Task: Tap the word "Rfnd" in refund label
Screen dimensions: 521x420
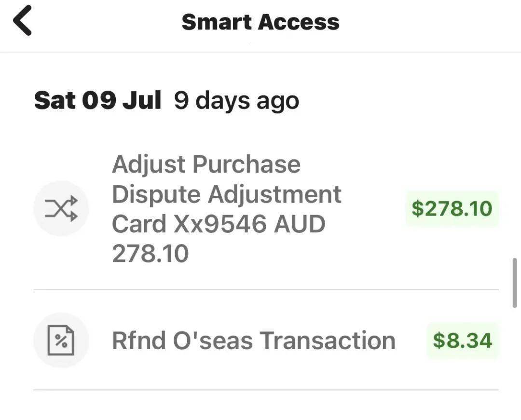Action: coord(139,340)
